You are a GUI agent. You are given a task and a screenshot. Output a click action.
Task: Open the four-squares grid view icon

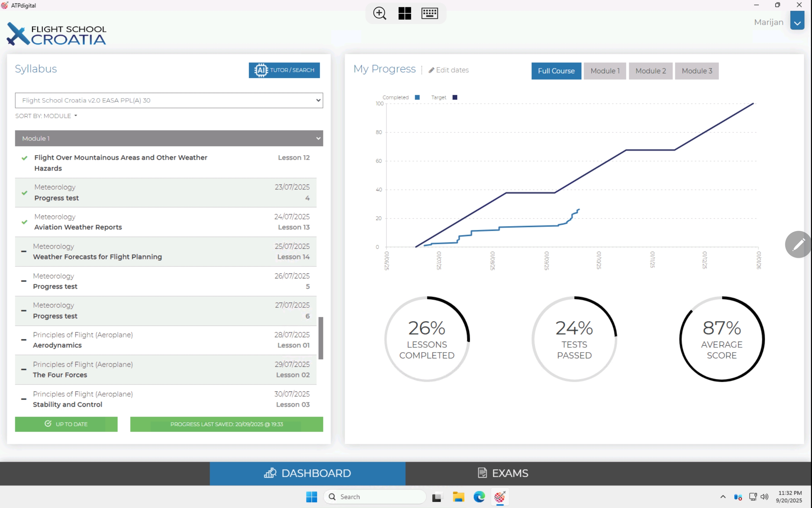(x=405, y=13)
